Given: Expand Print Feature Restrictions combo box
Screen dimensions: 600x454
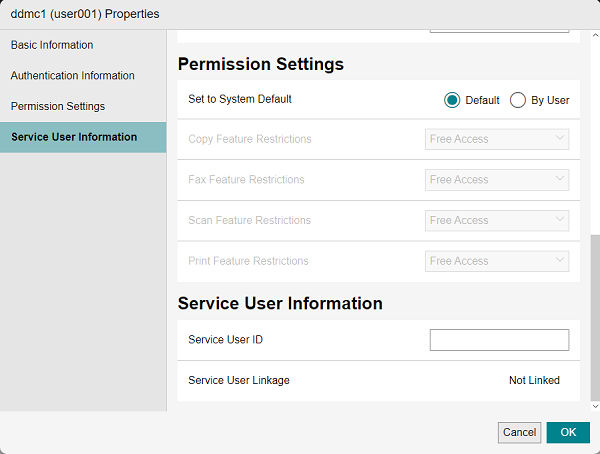Looking at the screenshot, I should 497,261.
